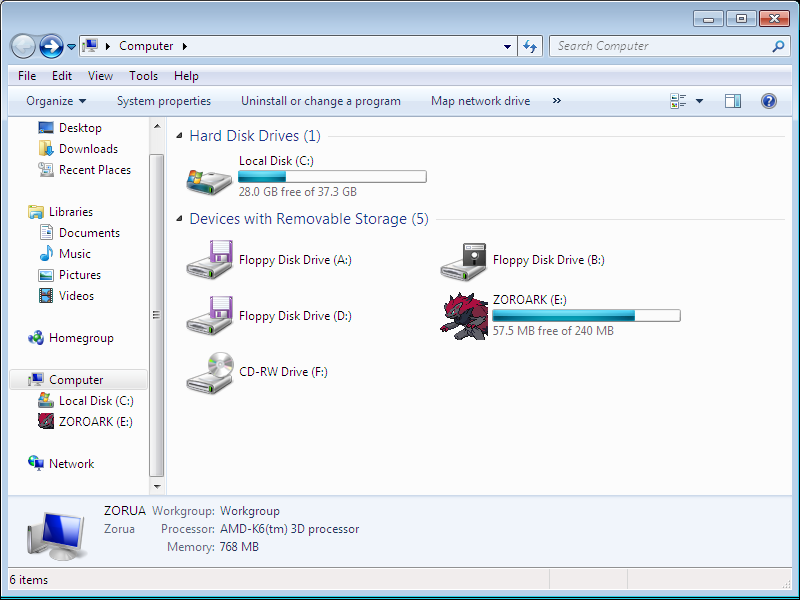Select the CD-RW Drive (F:) icon

(x=210, y=372)
